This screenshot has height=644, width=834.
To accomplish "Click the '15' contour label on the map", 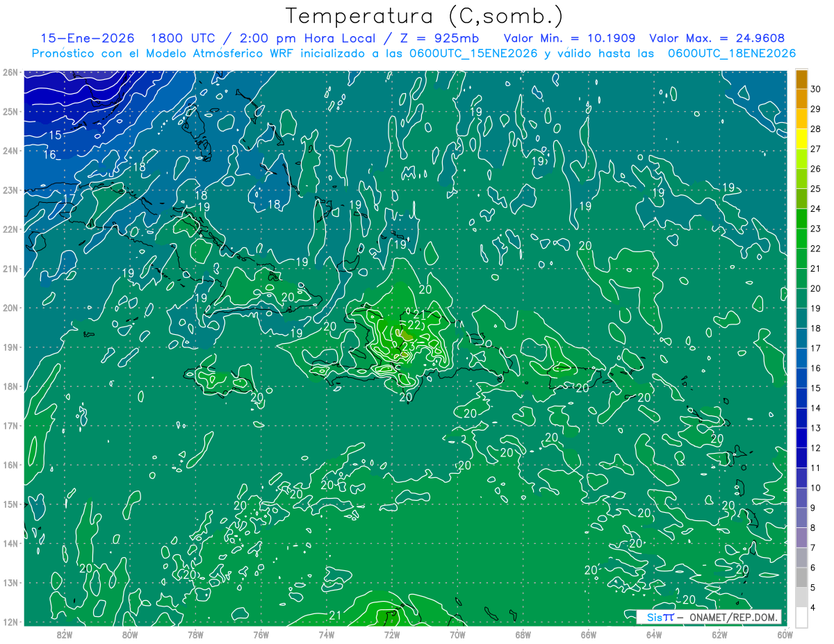I will click(x=54, y=135).
